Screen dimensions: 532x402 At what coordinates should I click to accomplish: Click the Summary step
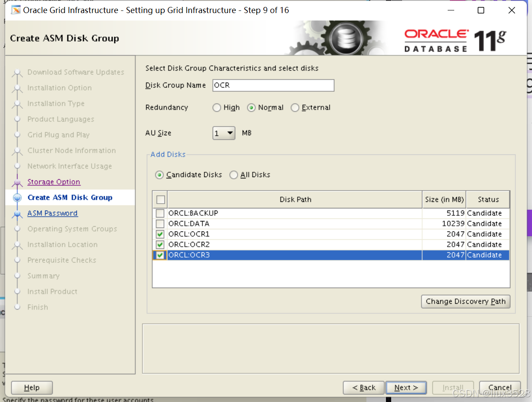pos(43,276)
